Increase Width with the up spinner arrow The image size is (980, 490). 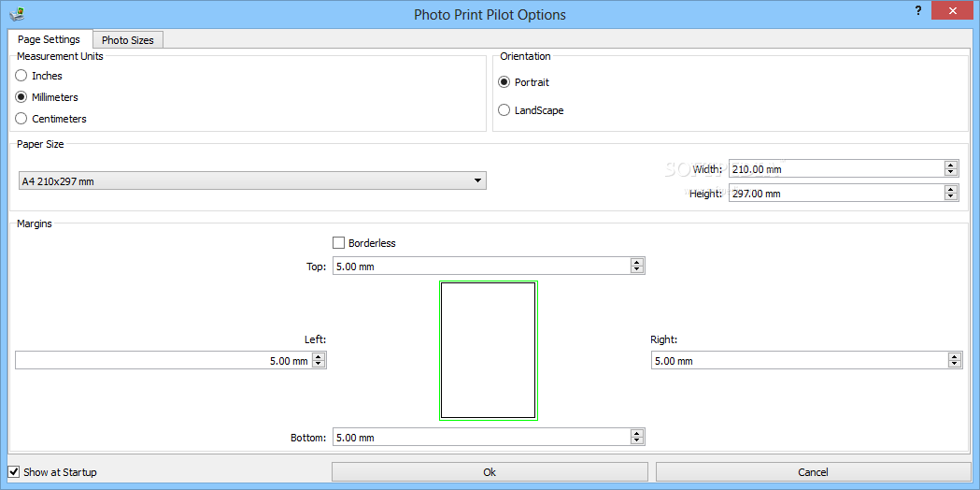(x=951, y=166)
